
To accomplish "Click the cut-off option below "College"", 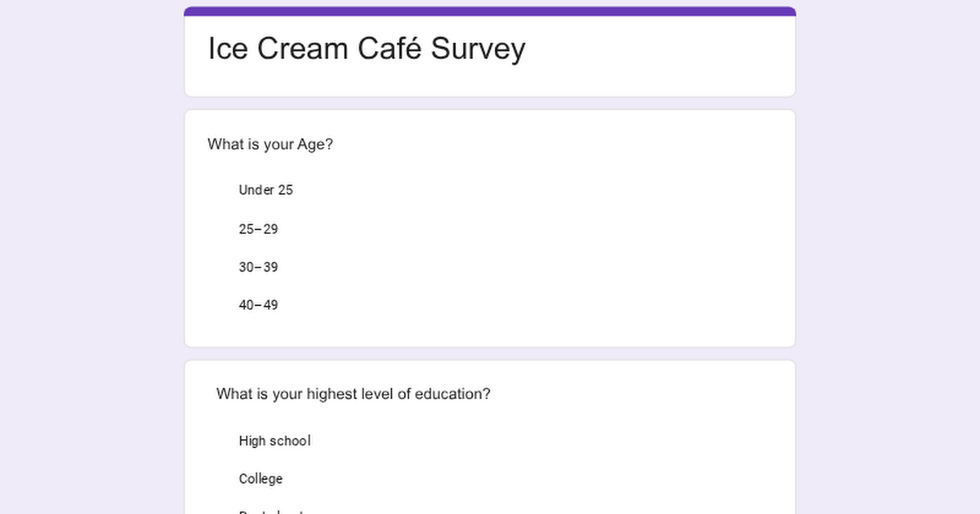I will coord(270,511).
